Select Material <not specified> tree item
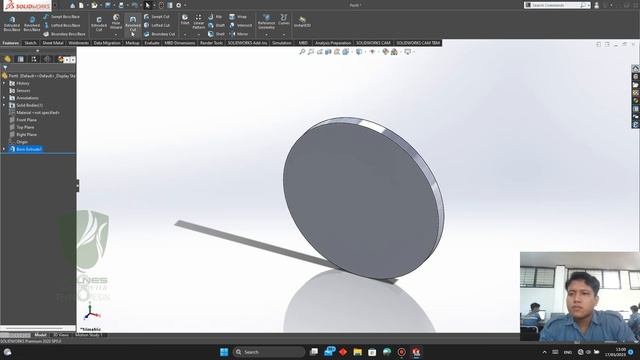This screenshot has width=640, height=360. pyautogui.click(x=34, y=113)
